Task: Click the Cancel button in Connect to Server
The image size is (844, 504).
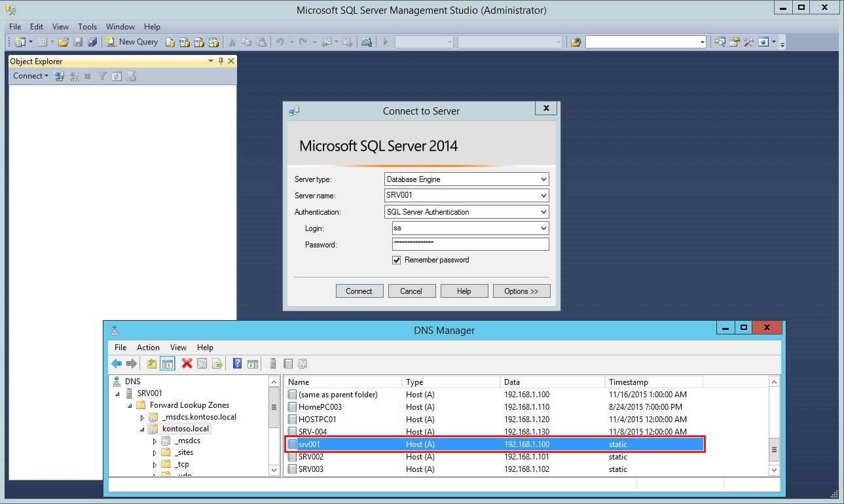Action: [411, 291]
